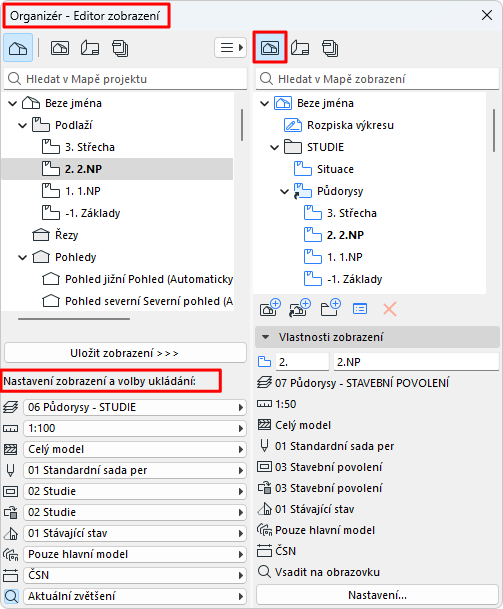This screenshot has height=609, width=503.
Task: Select Pohled jižní elevation
Action: point(137,279)
